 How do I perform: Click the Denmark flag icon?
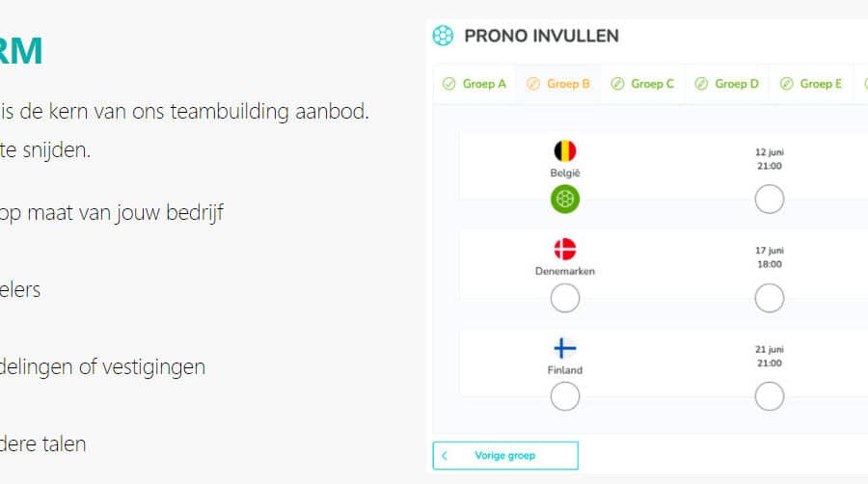tap(565, 250)
